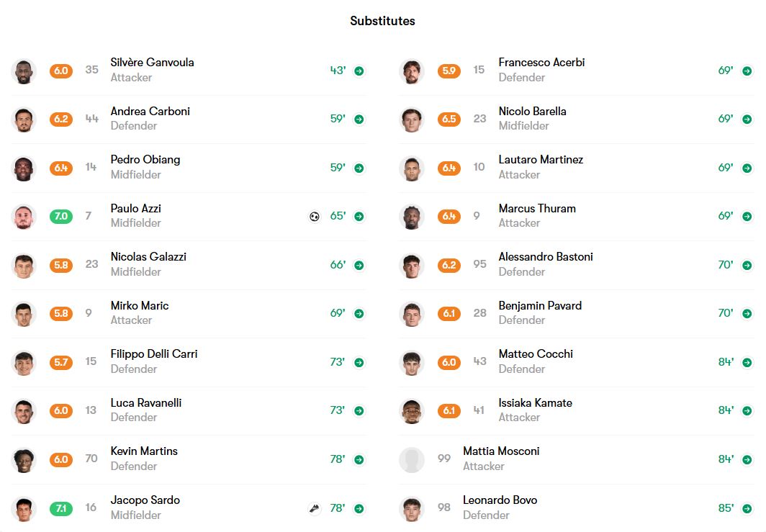This screenshot has height=532, width=766.
Task: Click Filippo Delli Carri's 5.7 rating badge
Action: coord(61,362)
